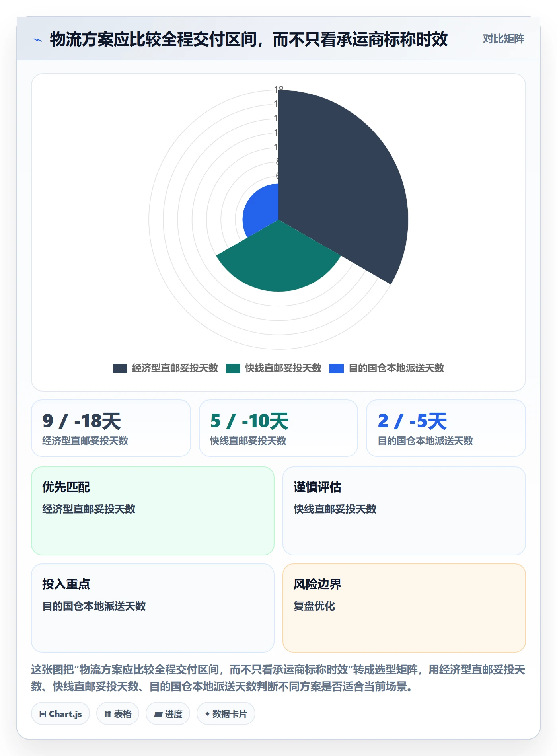
Task: Open the 对比矩阵 label in header
Action: [503, 39]
